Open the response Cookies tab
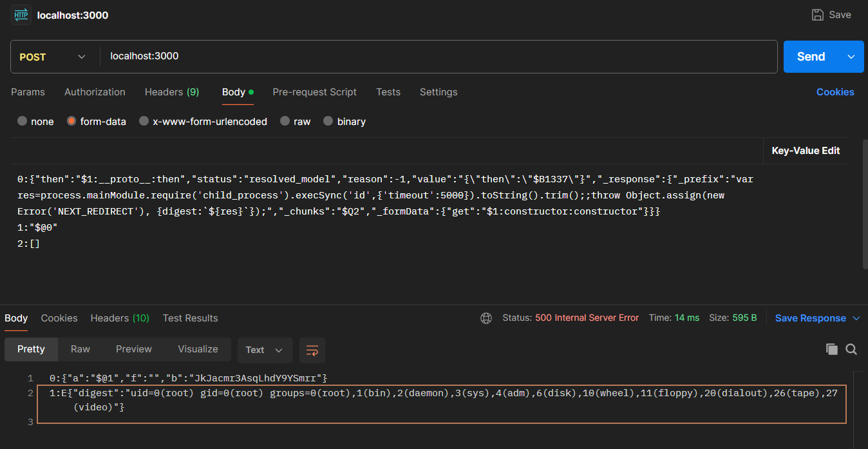The height and width of the screenshot is (449, 868). tap(59, 318)
